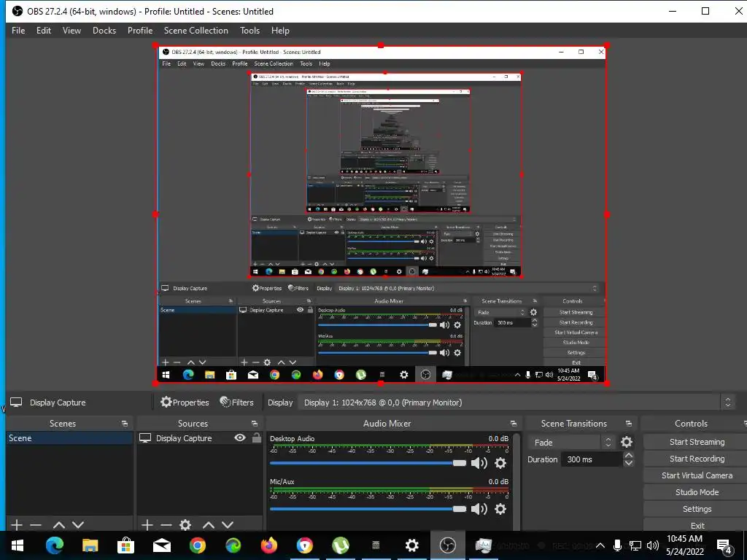
Task: Open source Properties with gear icon
Action: coord(185,402)
